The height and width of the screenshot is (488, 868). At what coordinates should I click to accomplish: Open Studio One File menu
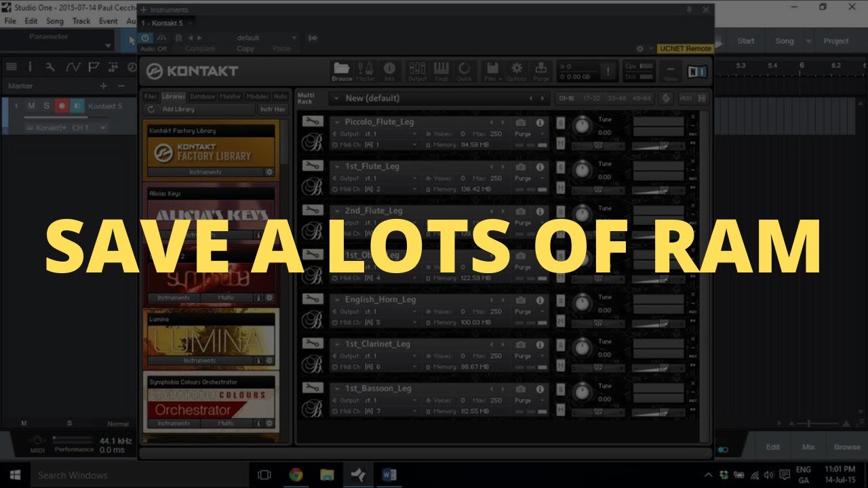click(10, 21)
